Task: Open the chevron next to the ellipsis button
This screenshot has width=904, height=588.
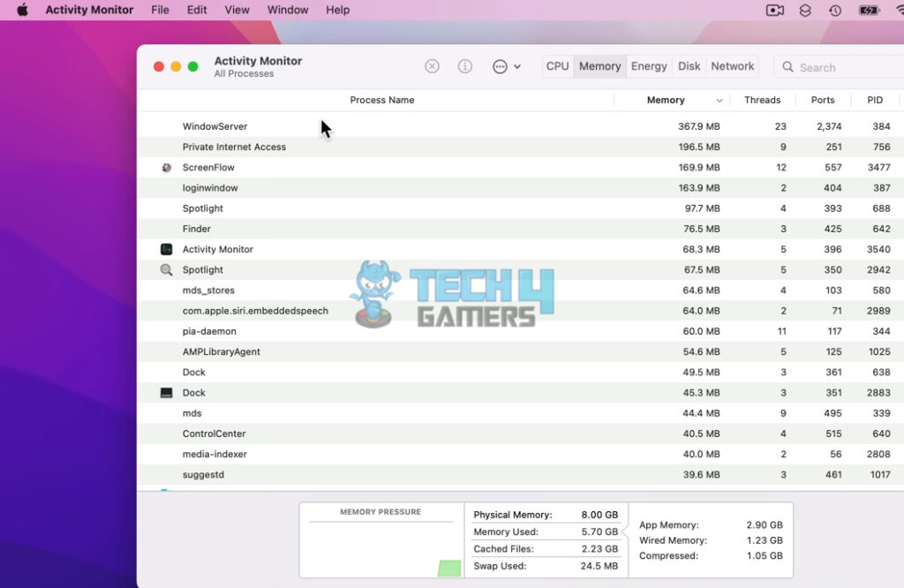Action: (x=516, y=65)
